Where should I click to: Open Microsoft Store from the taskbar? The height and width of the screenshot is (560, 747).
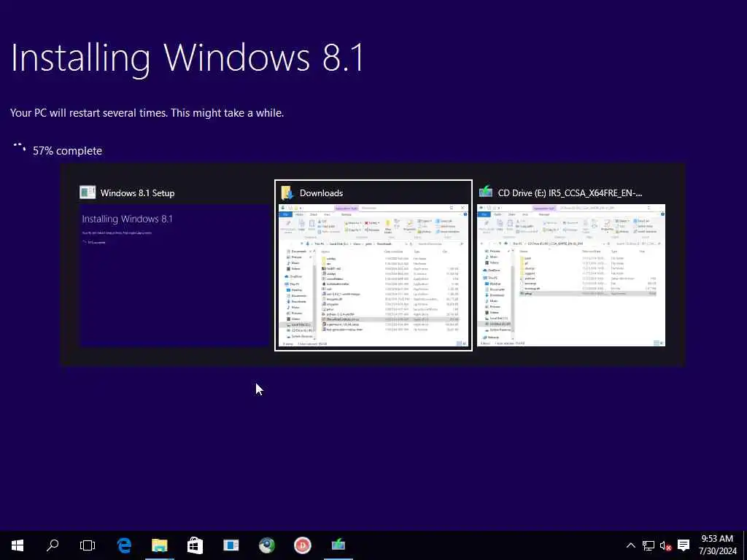click(195, 545)
